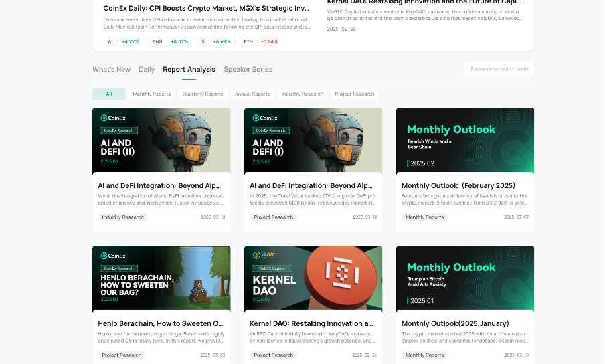Click Project Research tag on Kernel DAO card
The height and width of the screenshot is (364, 605).
click(x=274, y=355)
